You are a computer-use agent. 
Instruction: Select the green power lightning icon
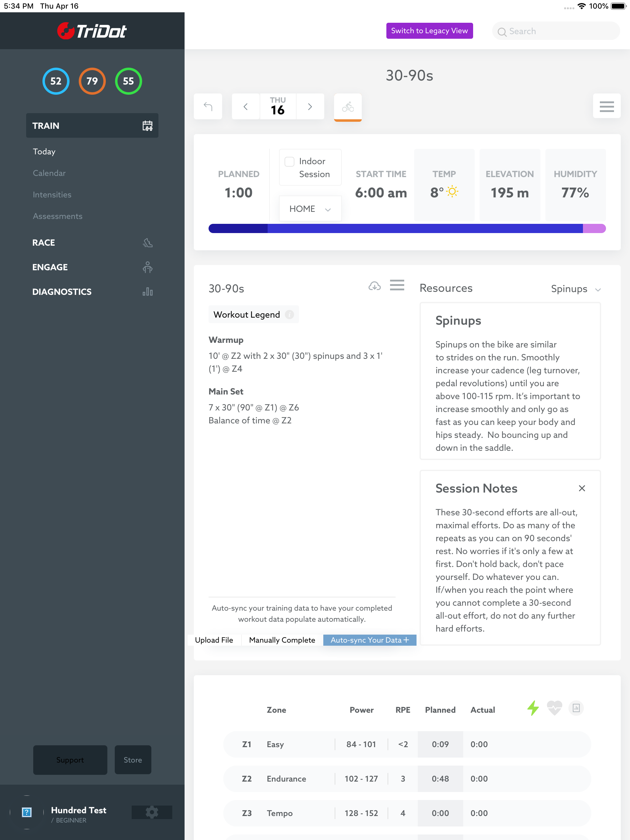[533, 708]
